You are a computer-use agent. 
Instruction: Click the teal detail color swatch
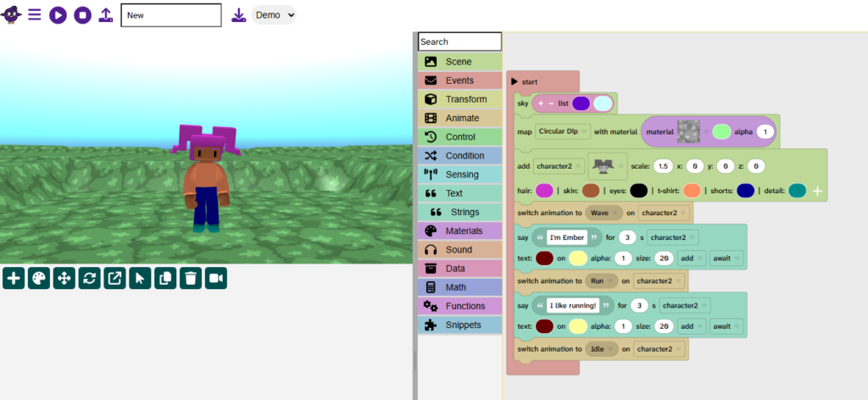click(797, 191)
